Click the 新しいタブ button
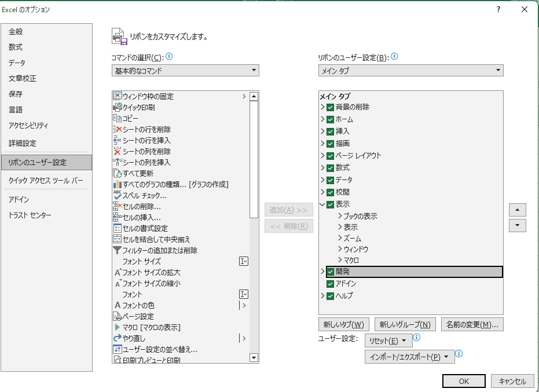Viewport: 539px width, 392px height. tap(343, 324)
